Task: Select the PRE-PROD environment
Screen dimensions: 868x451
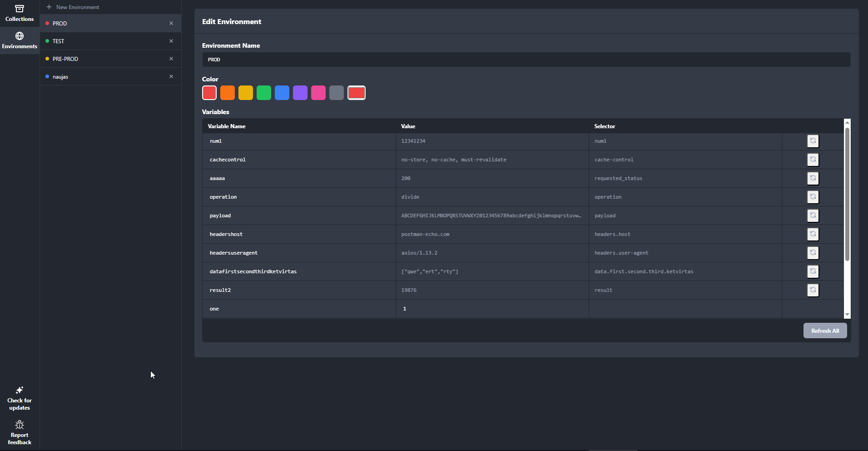Action: tap(91, 59)
